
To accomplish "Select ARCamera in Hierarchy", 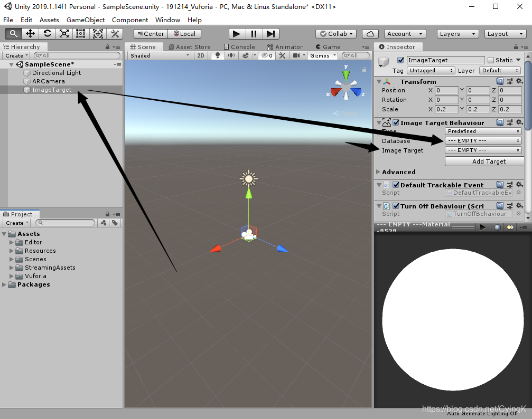I will point(49,81).
